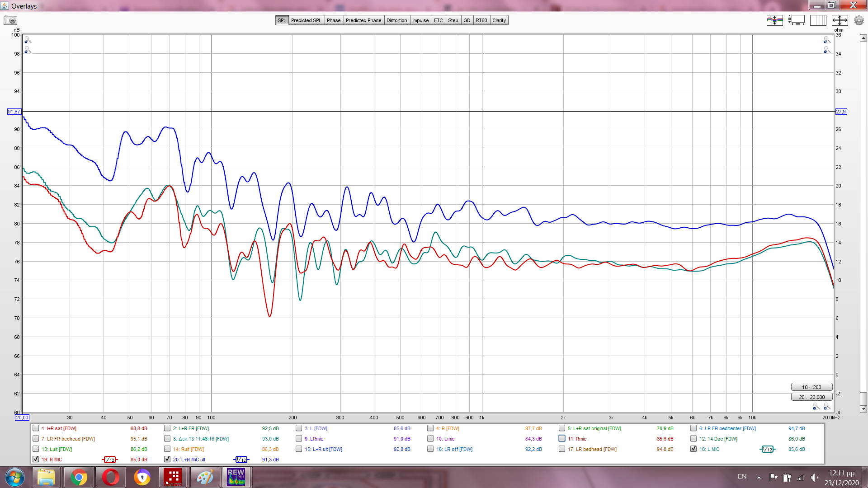Open the GD tab

click(467, 20)
